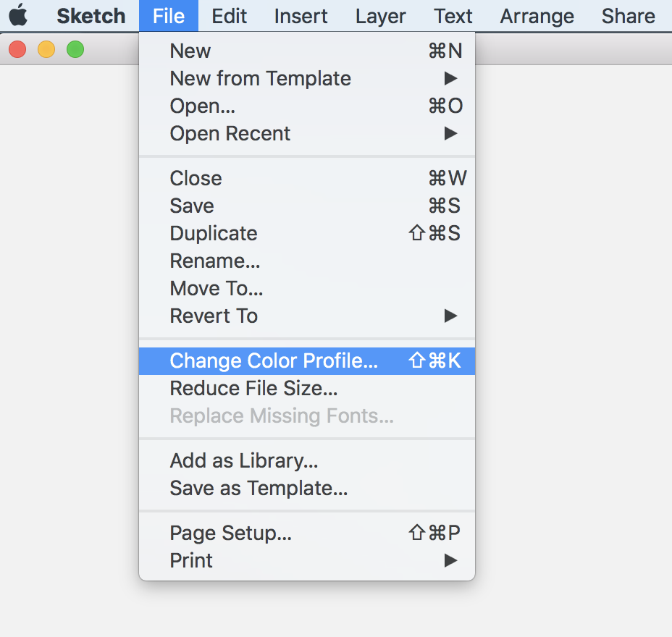Close the open File menu
The height and width of the screenshot is (637, 672).
pos(169,16)
